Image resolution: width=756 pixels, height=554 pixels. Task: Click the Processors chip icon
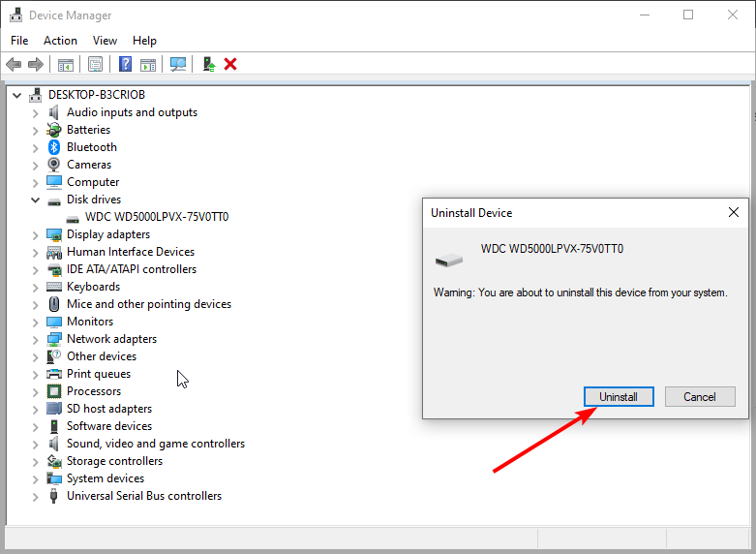54,391
